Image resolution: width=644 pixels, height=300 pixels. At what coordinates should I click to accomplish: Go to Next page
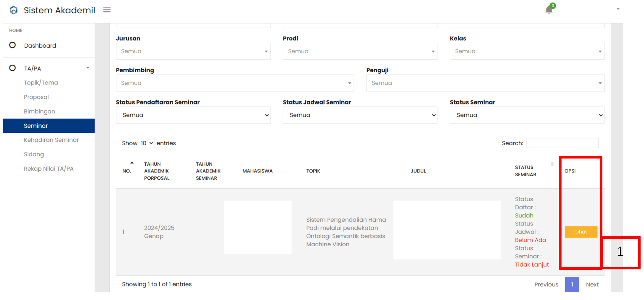click(x=592, y=284)
